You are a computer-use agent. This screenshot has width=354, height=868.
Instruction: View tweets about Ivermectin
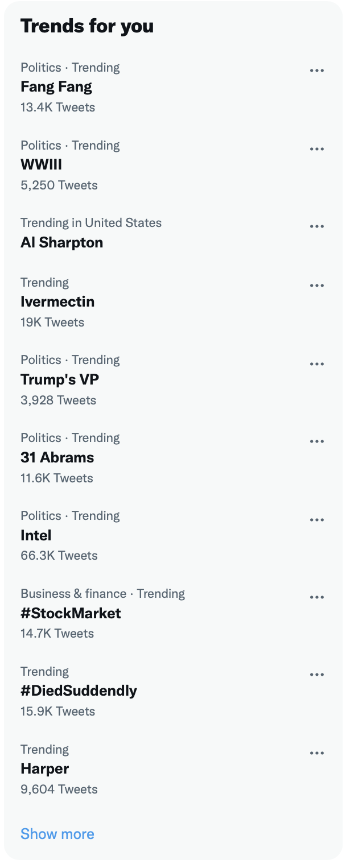point(173,302)
